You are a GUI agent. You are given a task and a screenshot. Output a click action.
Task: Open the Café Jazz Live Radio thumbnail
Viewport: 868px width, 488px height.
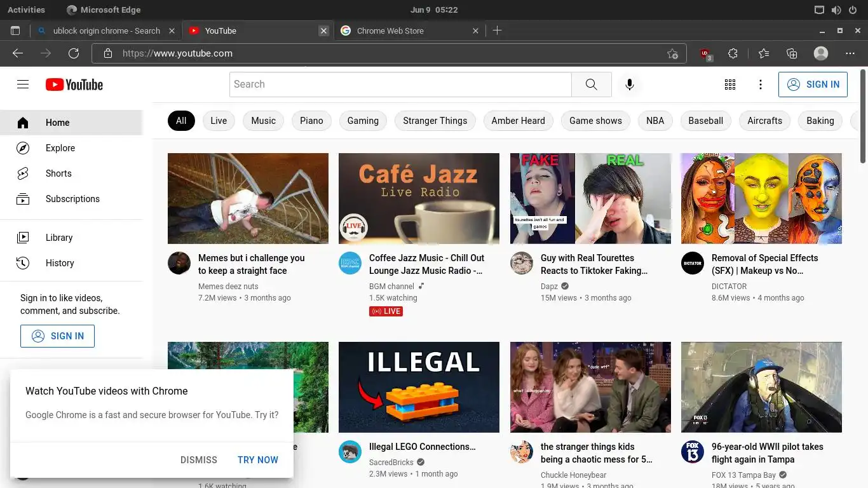tap(419, 198)
